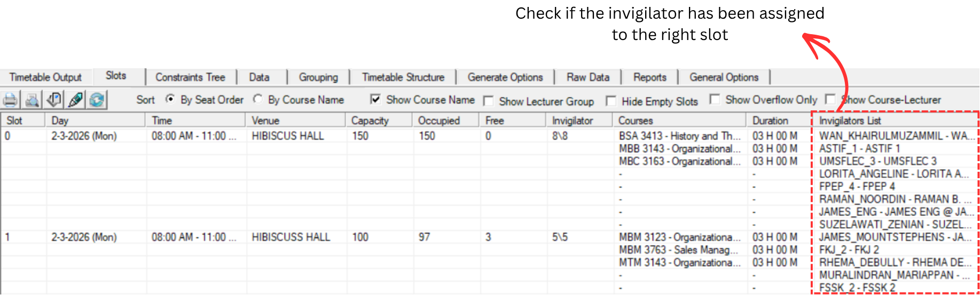Image resolution: width=980 pixels, height=295 pixels.
Task: Select course MBB 3143 Organizational
Action: [680, 149]
